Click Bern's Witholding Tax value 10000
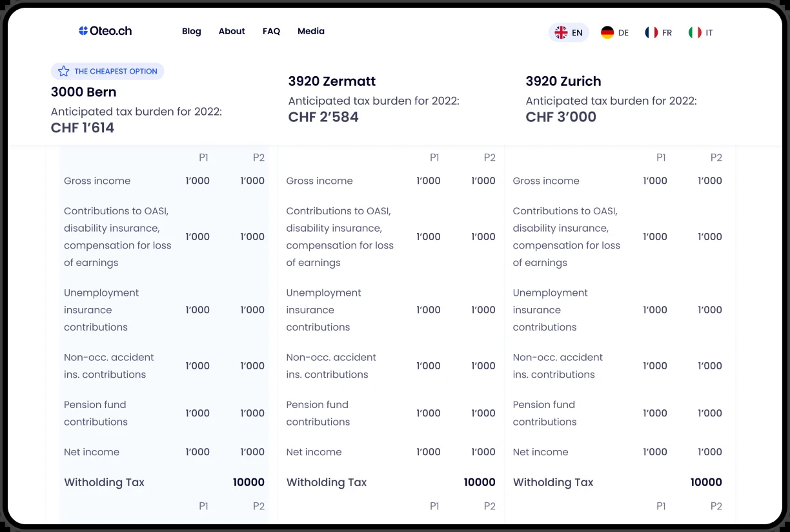The image size is (790, 532). (248, 482)
